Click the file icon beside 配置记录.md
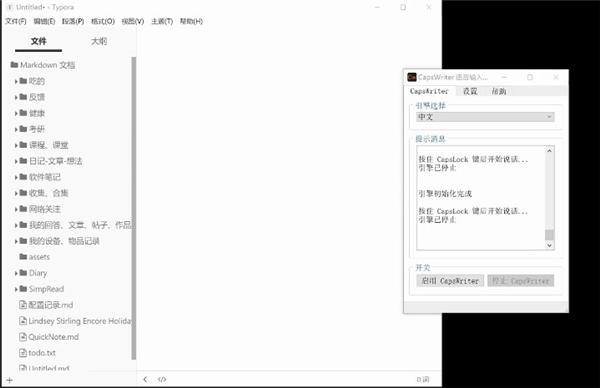 tap(23, 305)
